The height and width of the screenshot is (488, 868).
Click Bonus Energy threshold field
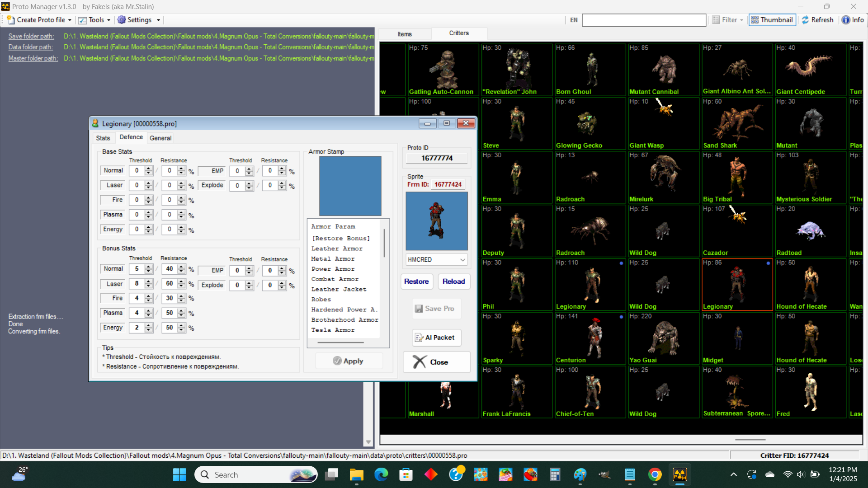click(x=137, y=328)
